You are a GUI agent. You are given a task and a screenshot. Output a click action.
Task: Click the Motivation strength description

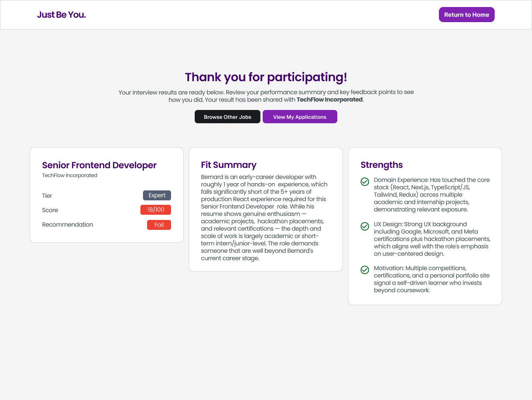[432, 279]
